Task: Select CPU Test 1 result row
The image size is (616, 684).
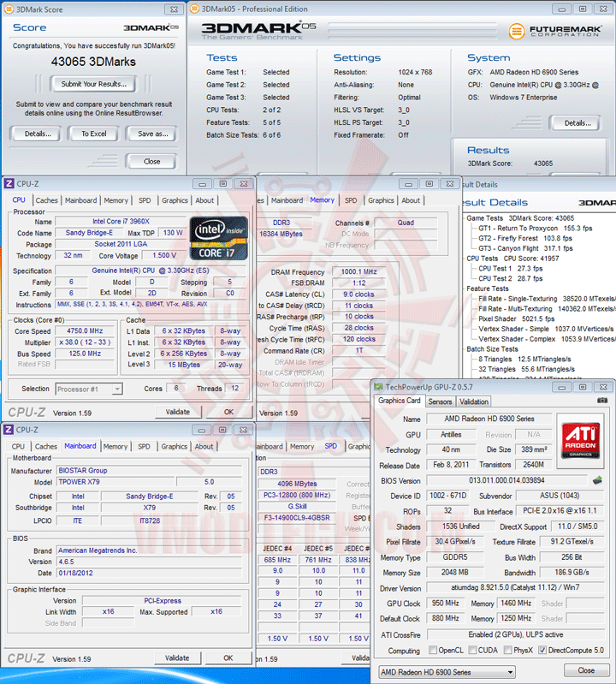Action: point(510,268)
